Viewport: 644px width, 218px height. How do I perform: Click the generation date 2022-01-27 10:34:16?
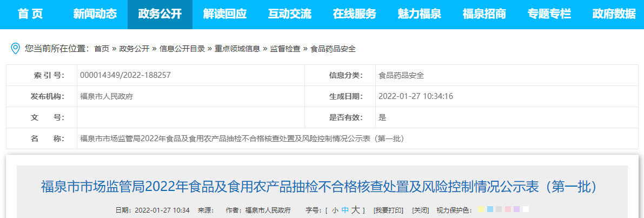click(x=416, y=96)
